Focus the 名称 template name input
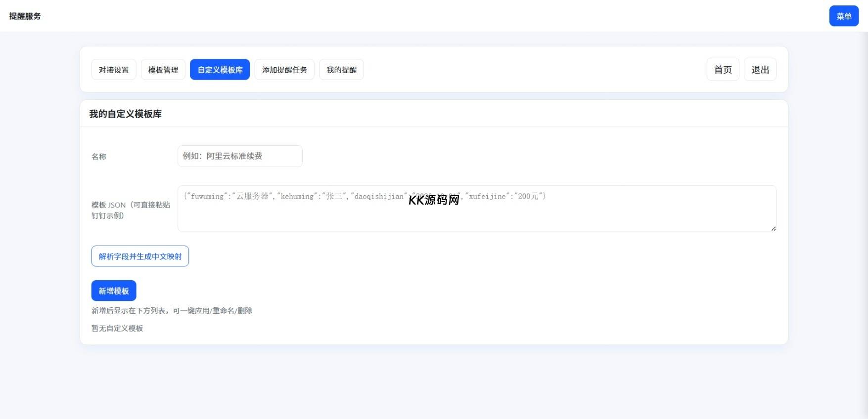 240,156
